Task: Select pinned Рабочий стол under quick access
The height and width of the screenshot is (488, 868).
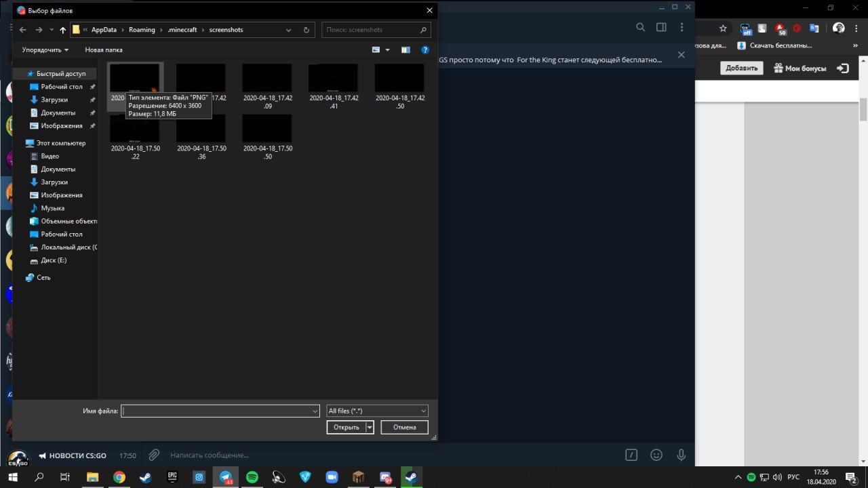Action: 62,87
